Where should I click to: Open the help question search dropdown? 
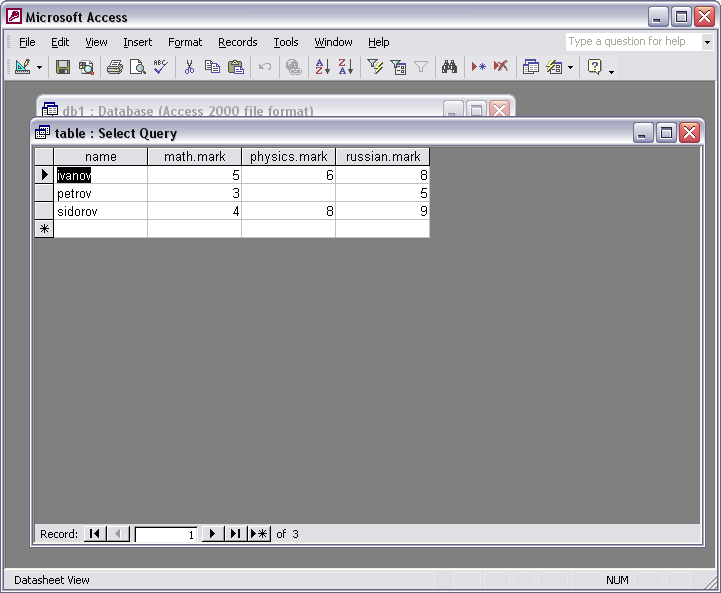point(707,42)
